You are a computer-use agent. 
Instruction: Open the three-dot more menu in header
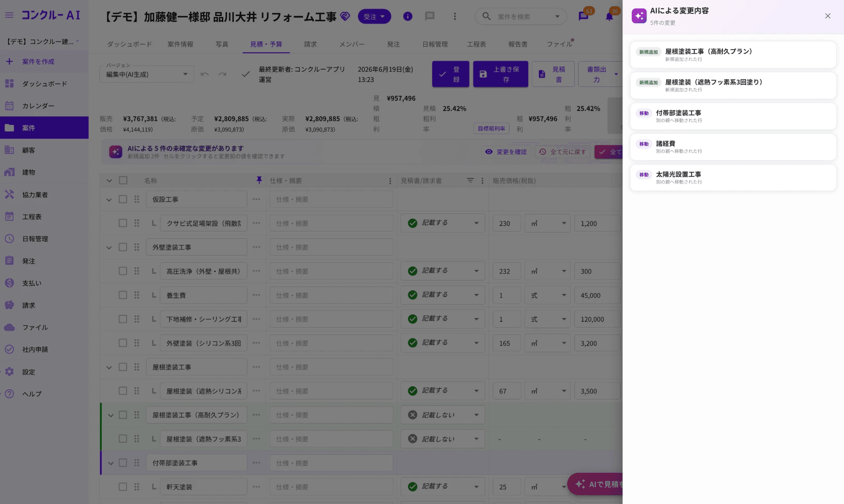pyautogui.click(x=454, y=16)
